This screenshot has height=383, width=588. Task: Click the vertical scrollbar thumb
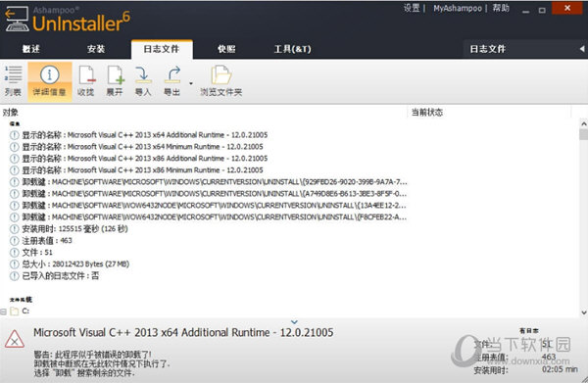point(583,134)
